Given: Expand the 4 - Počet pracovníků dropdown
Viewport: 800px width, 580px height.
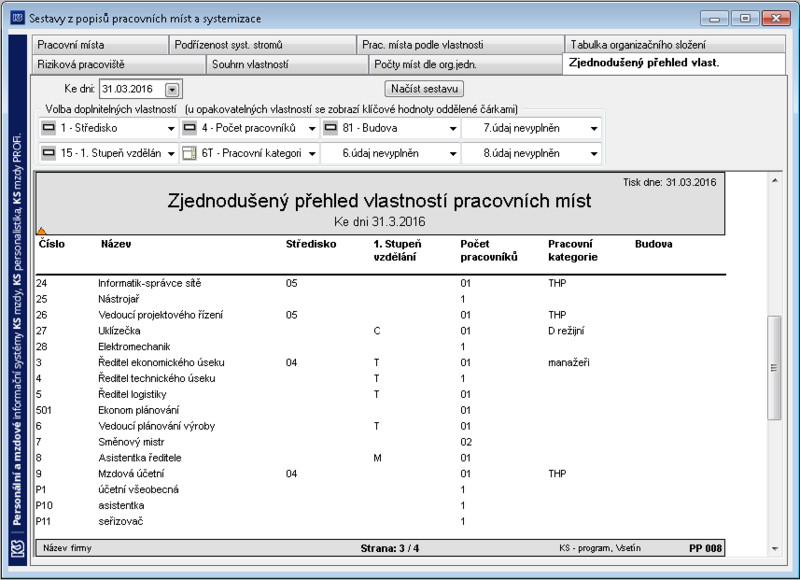Looking at the screenshot, I should pos(312,129).
